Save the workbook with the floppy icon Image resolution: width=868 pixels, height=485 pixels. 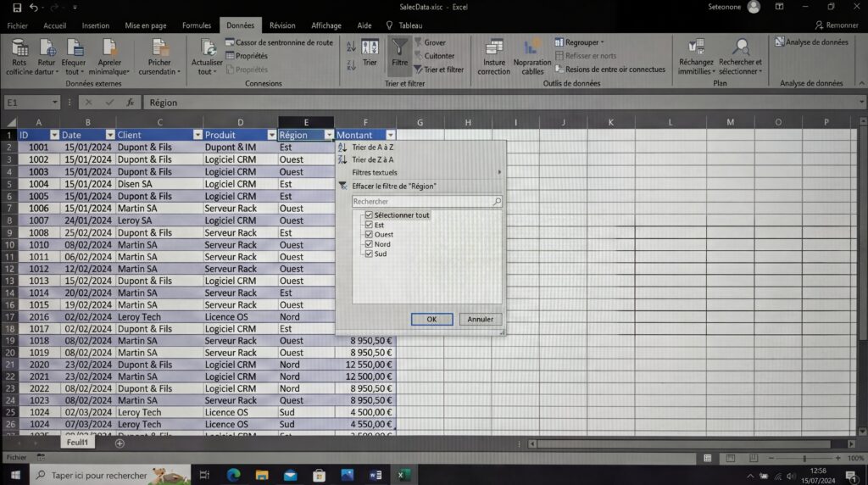tap(17, 7)
